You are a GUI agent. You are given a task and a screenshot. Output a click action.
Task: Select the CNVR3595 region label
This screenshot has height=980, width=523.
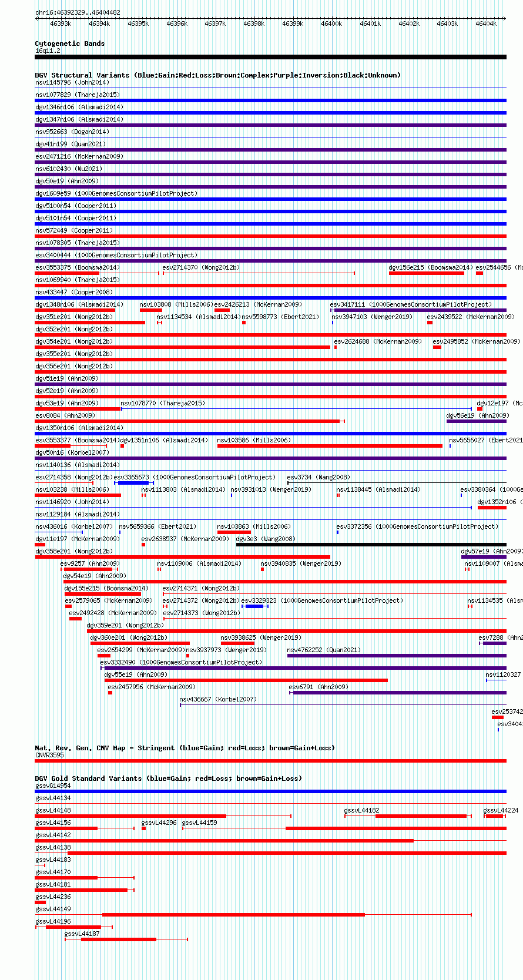[x=49, y=755]
